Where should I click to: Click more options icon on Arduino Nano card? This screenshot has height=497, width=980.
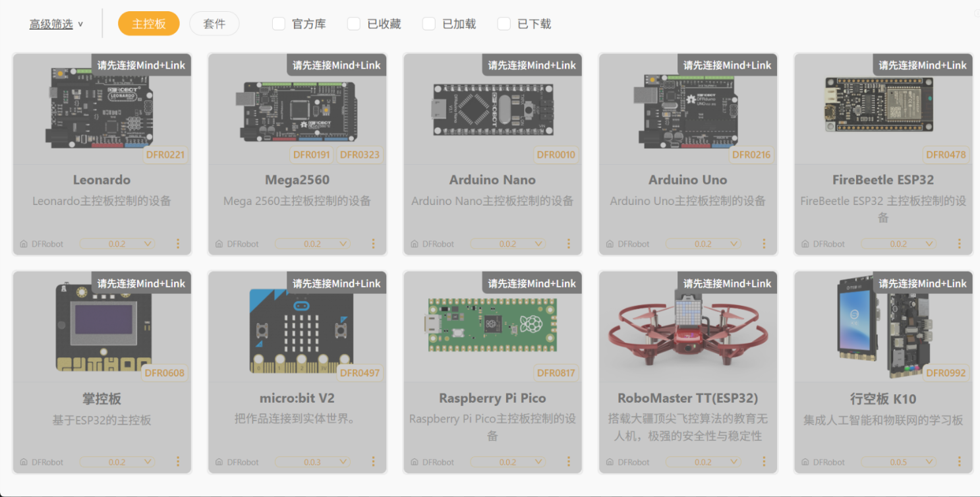(x=569, y=244)
